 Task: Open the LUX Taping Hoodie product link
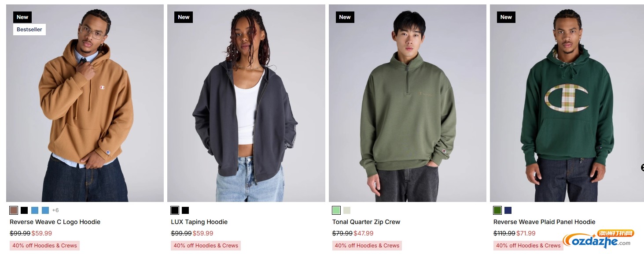click(x=199, y=222)
